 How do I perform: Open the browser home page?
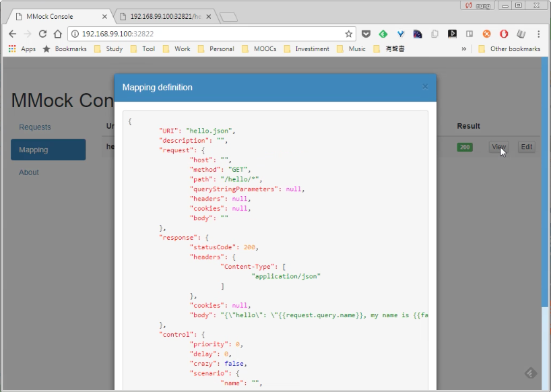tap(58, 34)
